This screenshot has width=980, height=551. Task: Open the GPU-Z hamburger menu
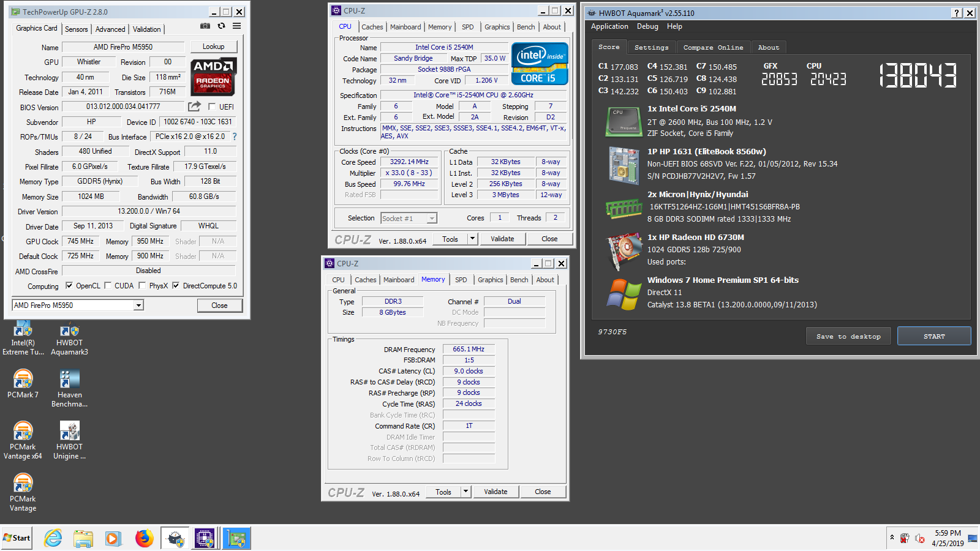click(x=236, y=26)
